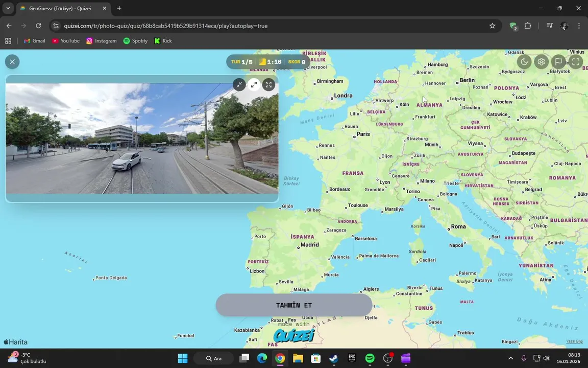This screenshot has height=368, width=588.
Task: Click Paris on the map
Action: 362,134
